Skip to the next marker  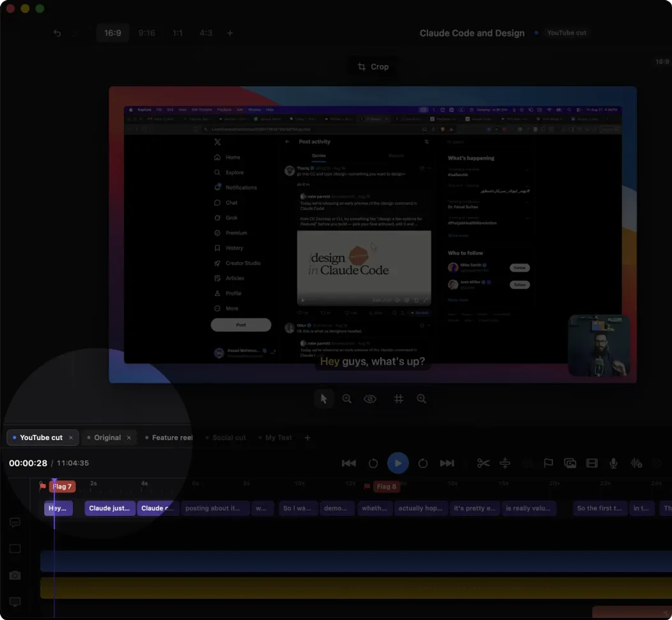coord(447,463)
